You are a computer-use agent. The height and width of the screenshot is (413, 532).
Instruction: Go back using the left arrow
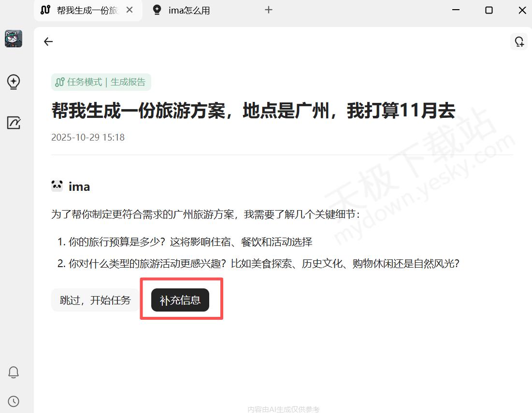coord(48,42)
